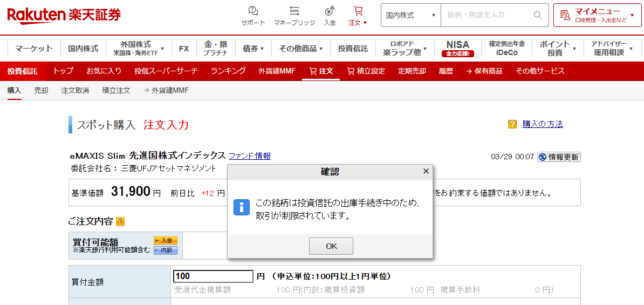The image size is (644, 305).
Task: Open 投信スーパーサーチ tab
Action: (x=166, y=71)
